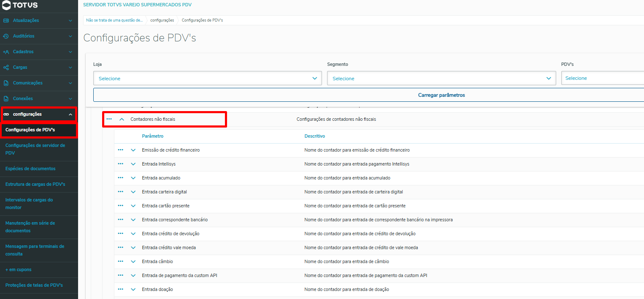Expand the Entrada câmbio row
The image size is (644, 299).
[x=133, y=261]
